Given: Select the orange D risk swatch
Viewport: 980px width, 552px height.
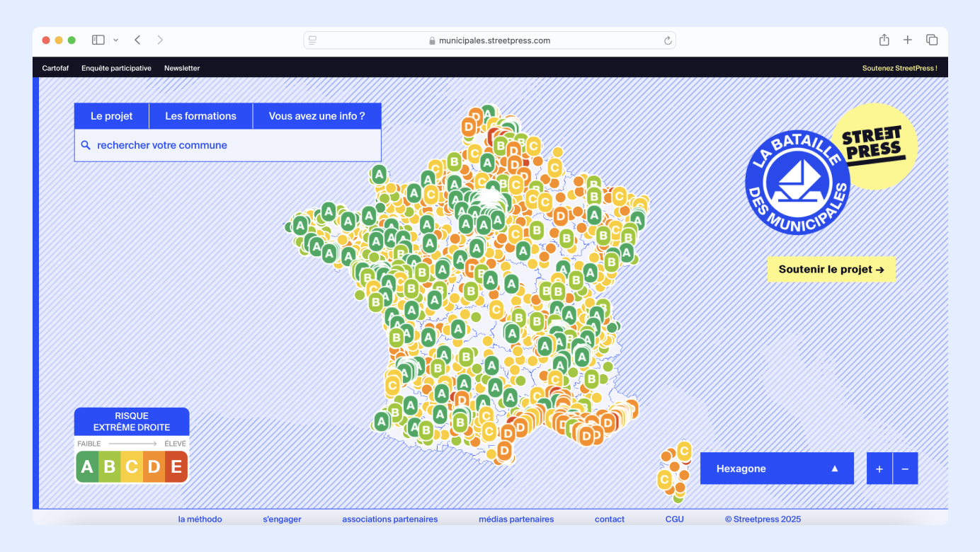Looking at the screenshot, I should pyautogui.click(x=154, y=467).
